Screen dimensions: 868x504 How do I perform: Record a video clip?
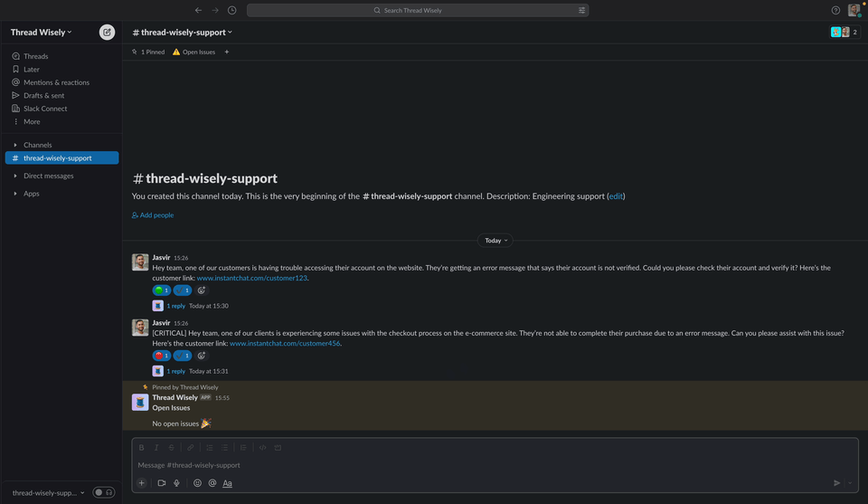[x=162, y=483]
